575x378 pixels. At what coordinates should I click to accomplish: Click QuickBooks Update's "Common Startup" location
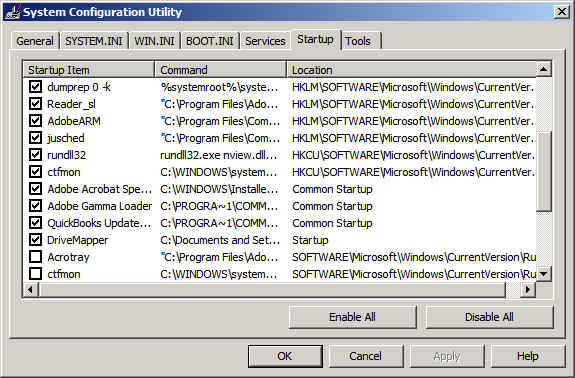[332, 223]
